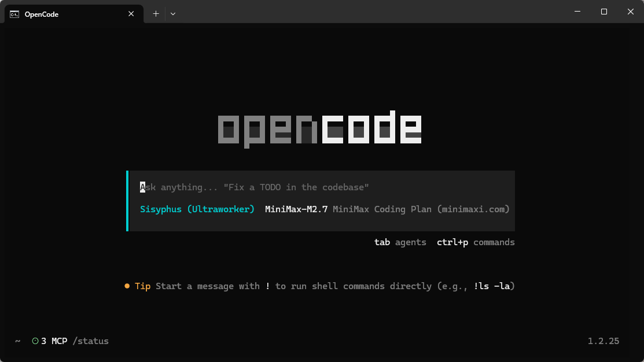Close the OpenCode tab
This screenshot has height=362, width=644.
(x=131, y=14)
